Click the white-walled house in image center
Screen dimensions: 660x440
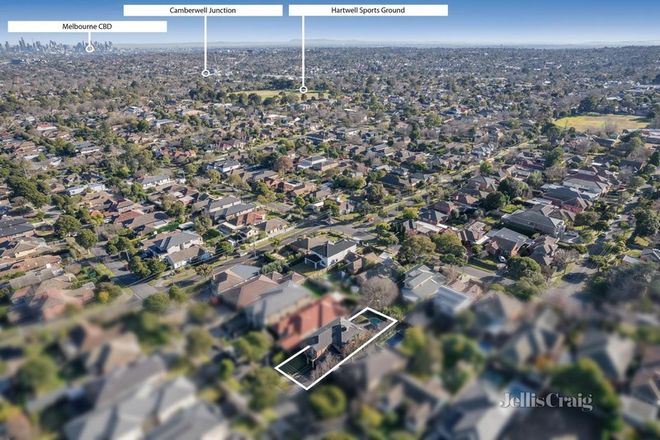[330, 253]
